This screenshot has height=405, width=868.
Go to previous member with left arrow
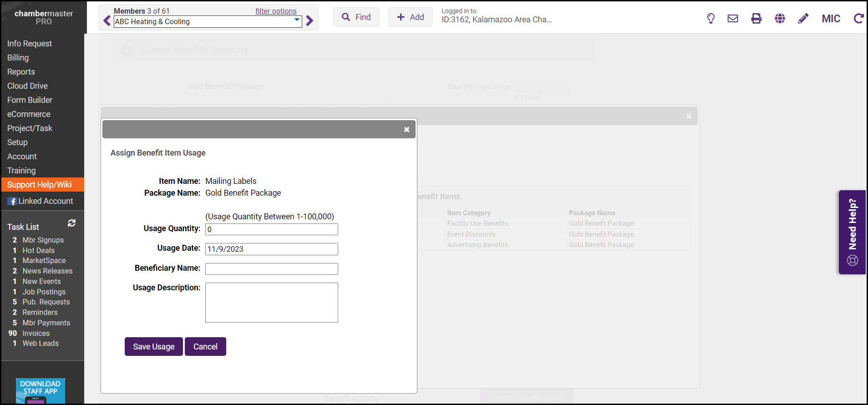click(x=107, y=20)
